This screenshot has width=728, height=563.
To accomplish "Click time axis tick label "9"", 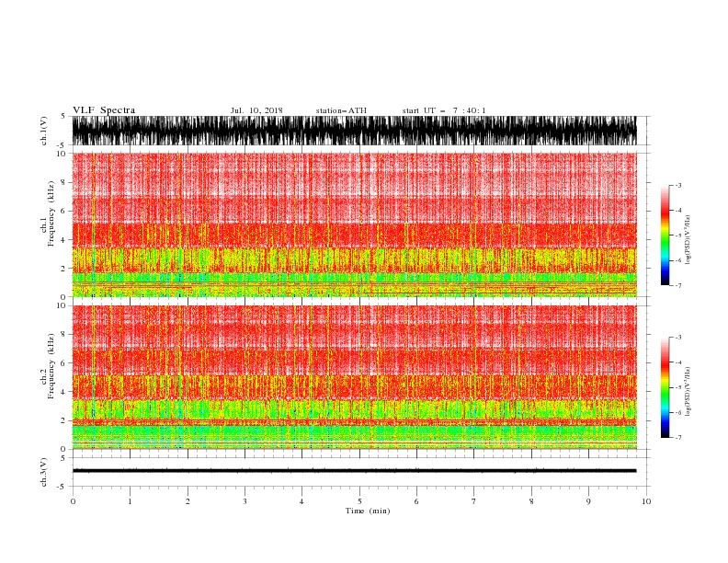I will click(x=588, y=501).
